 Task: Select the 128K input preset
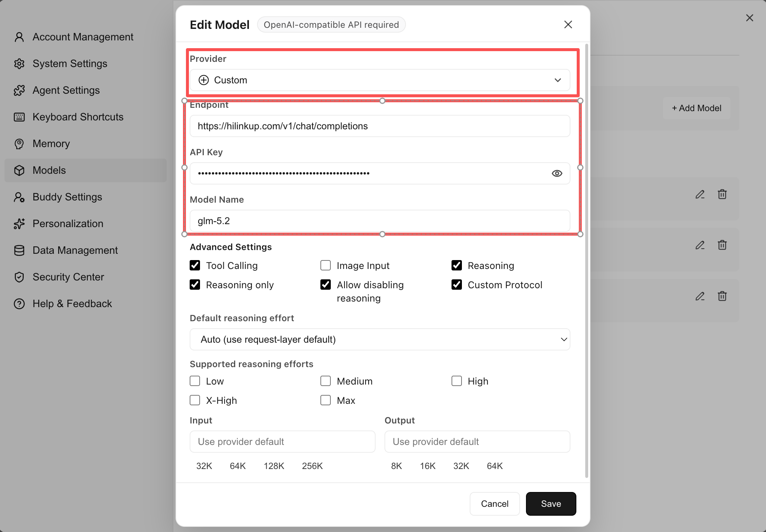[x=274, y=466]
